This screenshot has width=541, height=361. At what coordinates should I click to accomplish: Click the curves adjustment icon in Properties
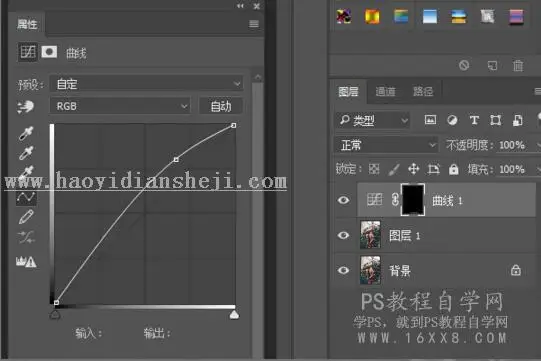click(x=28, y=52)
